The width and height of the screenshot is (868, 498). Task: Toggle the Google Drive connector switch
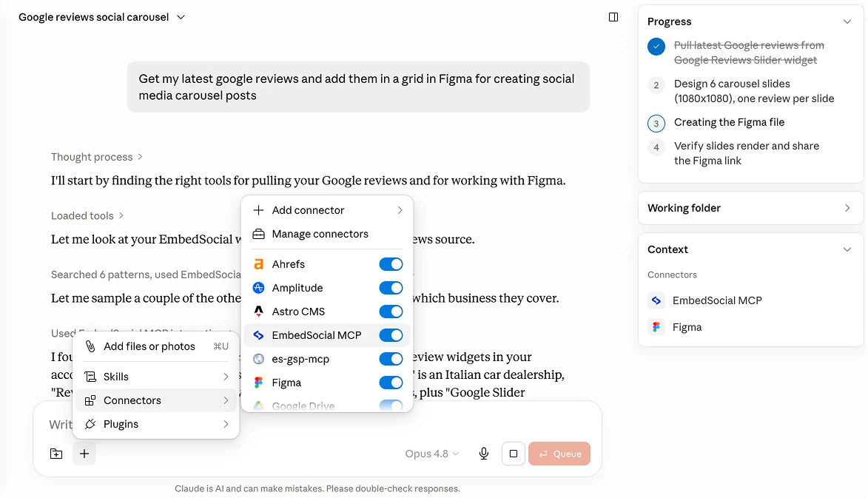click(391, 406)
